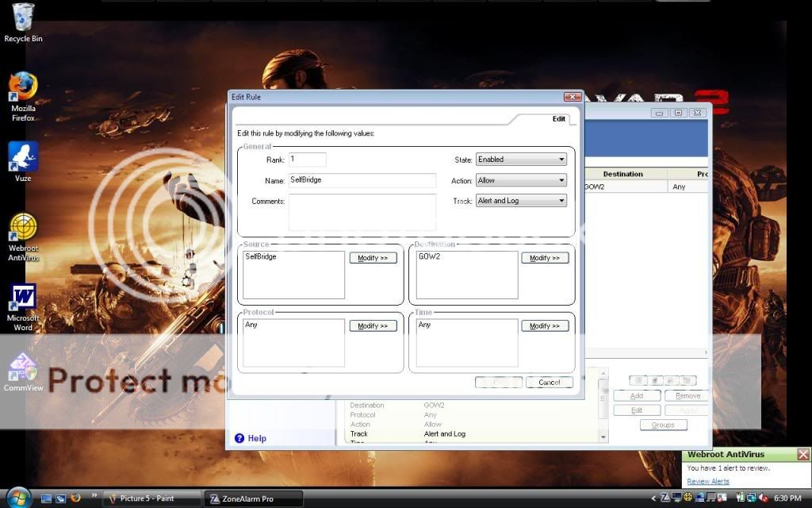Click the Show Desktop quick launch icon
The width and height of the screenshot is (812, 508).
tap(46, 498)
